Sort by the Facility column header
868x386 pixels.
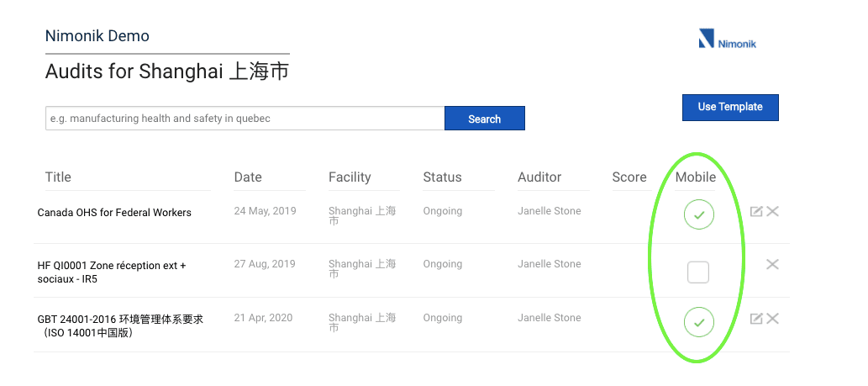[x=350, y=177]
